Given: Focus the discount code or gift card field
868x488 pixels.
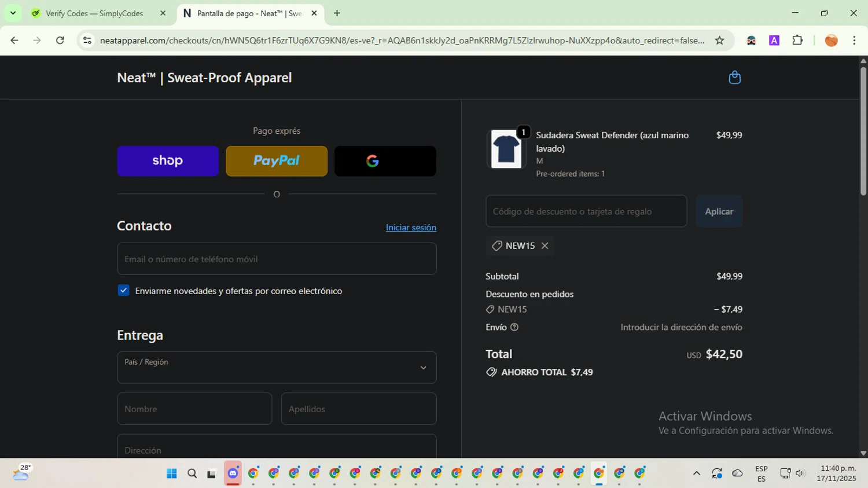Looking at the screenshot, I should (x=586, y=211).
